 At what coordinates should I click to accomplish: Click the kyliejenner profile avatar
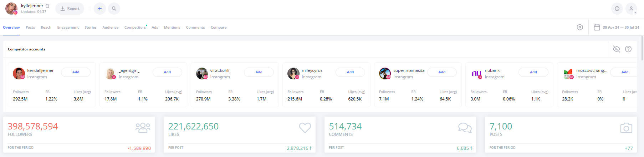[11, 9]
